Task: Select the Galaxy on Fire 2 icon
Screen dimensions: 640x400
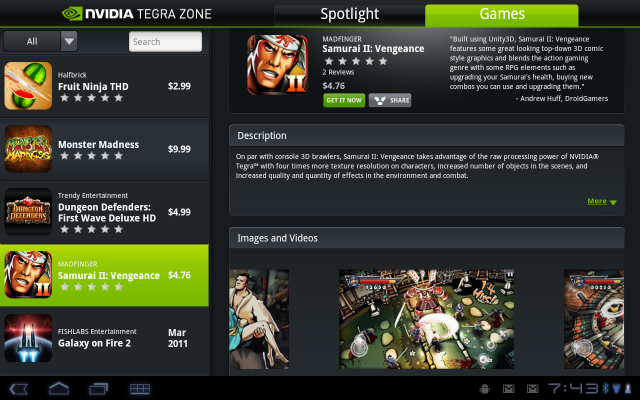Action: (x=28, y=338)
